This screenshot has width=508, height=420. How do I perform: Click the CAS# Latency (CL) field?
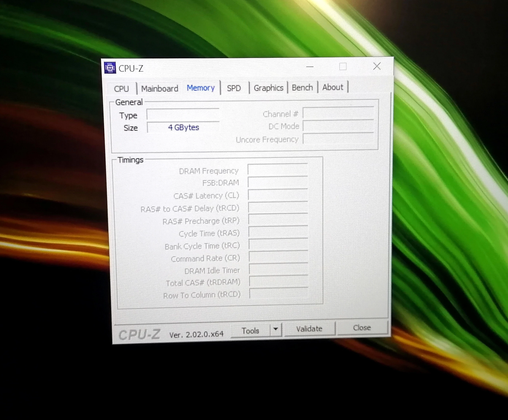pyautogui.click(x=278, y=195)
